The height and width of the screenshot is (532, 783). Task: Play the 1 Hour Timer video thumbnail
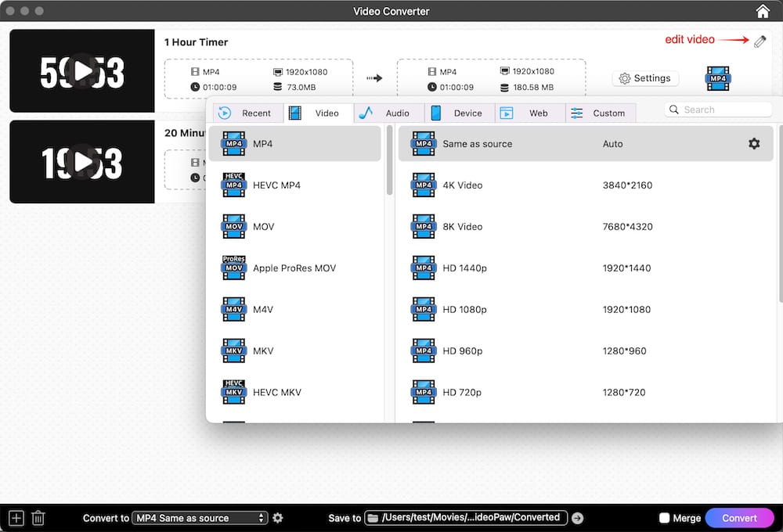[x=82, y=72]
